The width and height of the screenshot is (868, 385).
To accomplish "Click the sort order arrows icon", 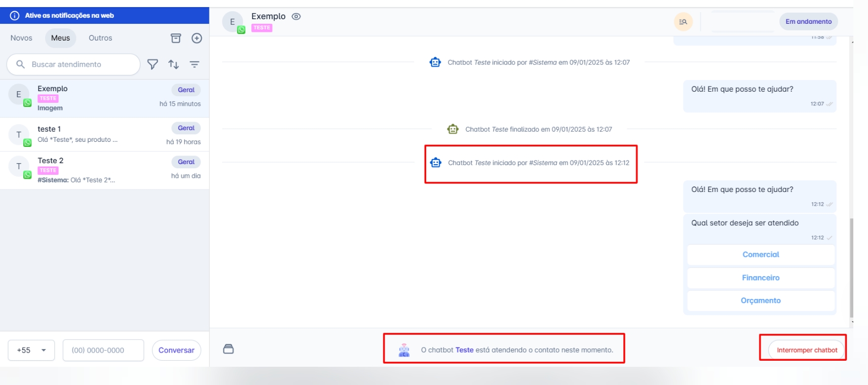I will [173, 64].
